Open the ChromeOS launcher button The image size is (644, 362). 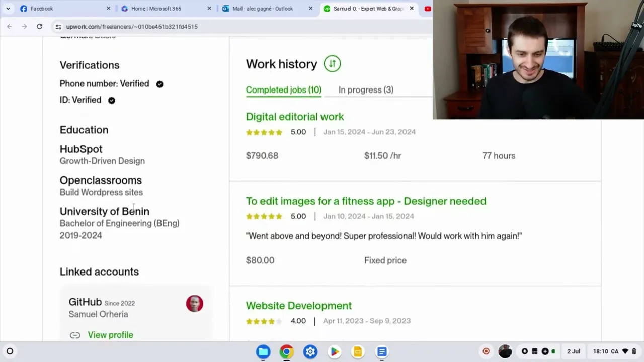10,351
